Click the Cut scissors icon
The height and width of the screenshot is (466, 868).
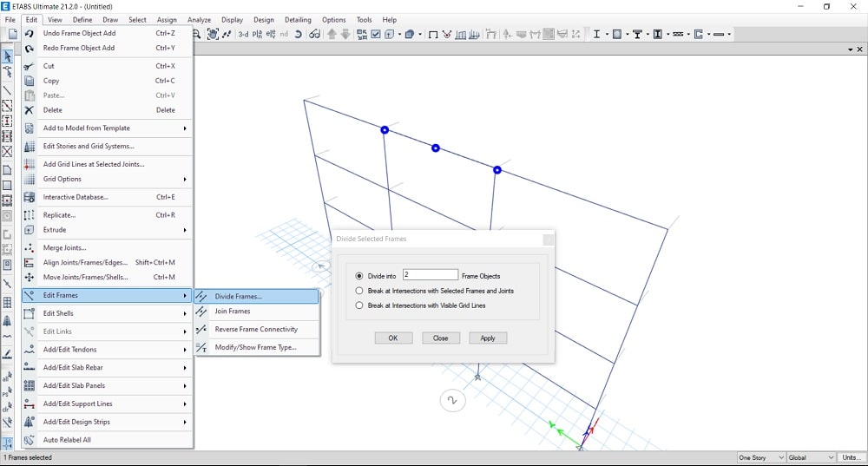pyautogui.click(x=30, y=66)
